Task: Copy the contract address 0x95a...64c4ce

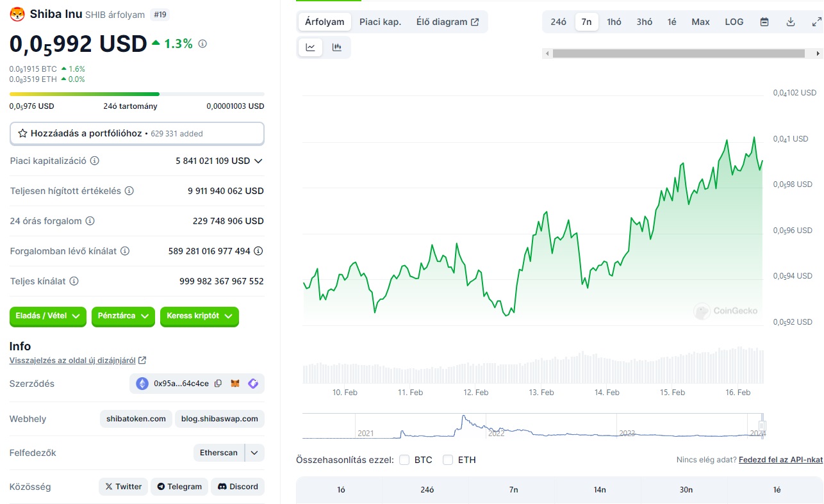Action: tap(218, 384)
